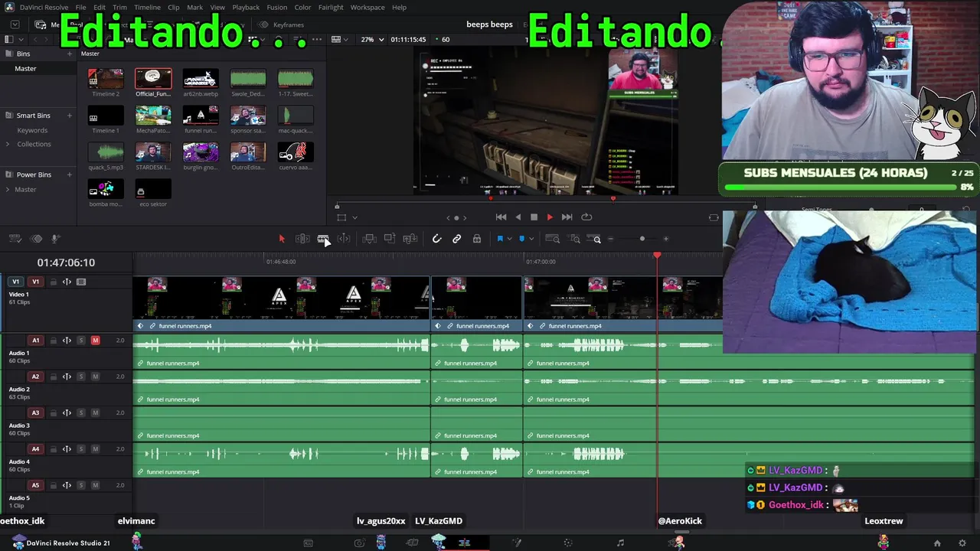This screenshot has height=551, width=980.
Task: Click the Insert Clip edit icon
Action: [369, 239]
